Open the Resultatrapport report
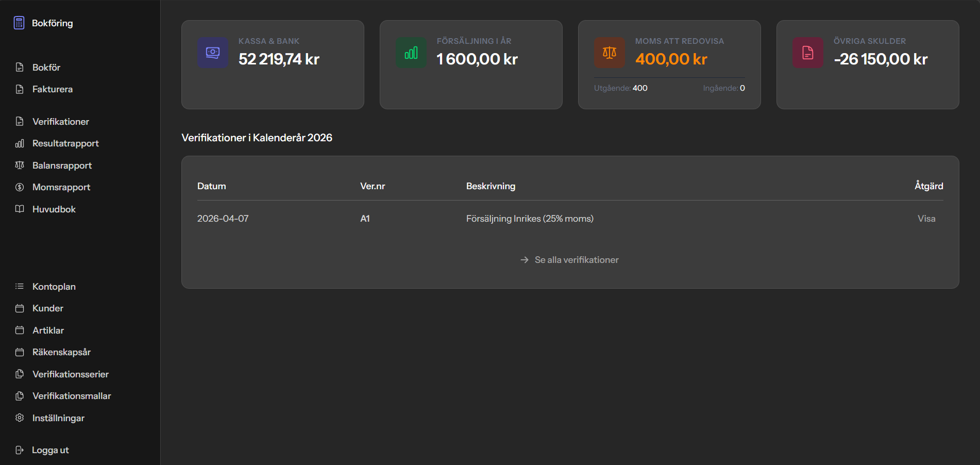This screenshot has height=465, width=980. point(65,143)
